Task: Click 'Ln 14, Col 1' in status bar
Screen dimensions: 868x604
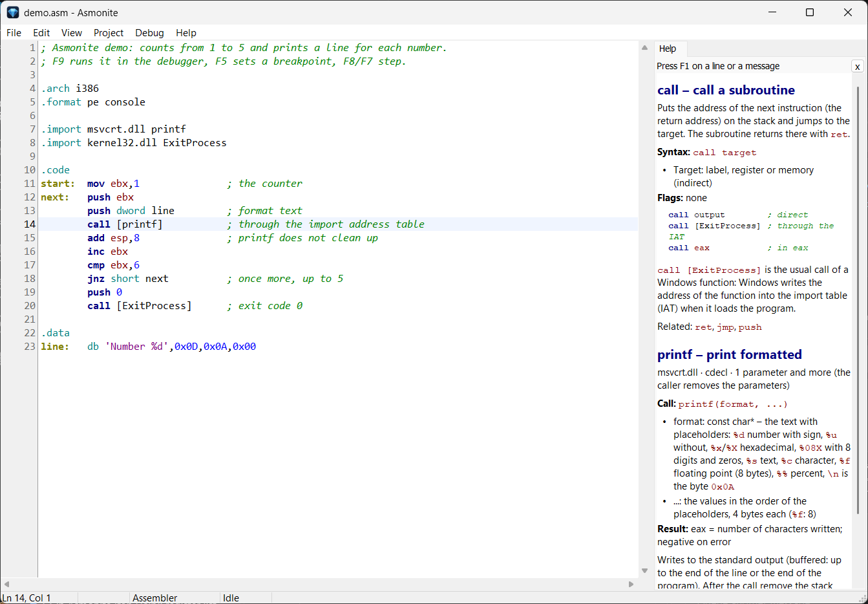Action: pos(26,598)
